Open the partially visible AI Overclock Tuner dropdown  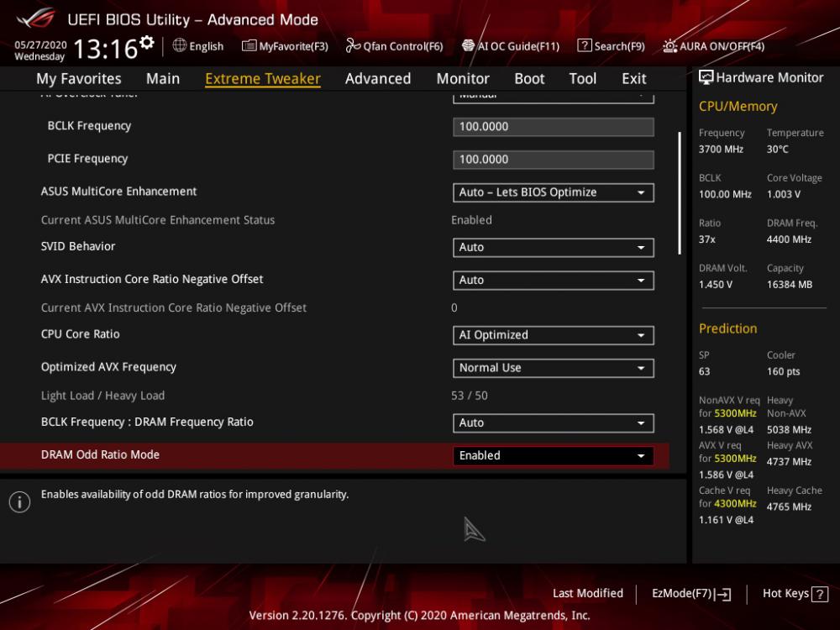(x=554, y=97)
